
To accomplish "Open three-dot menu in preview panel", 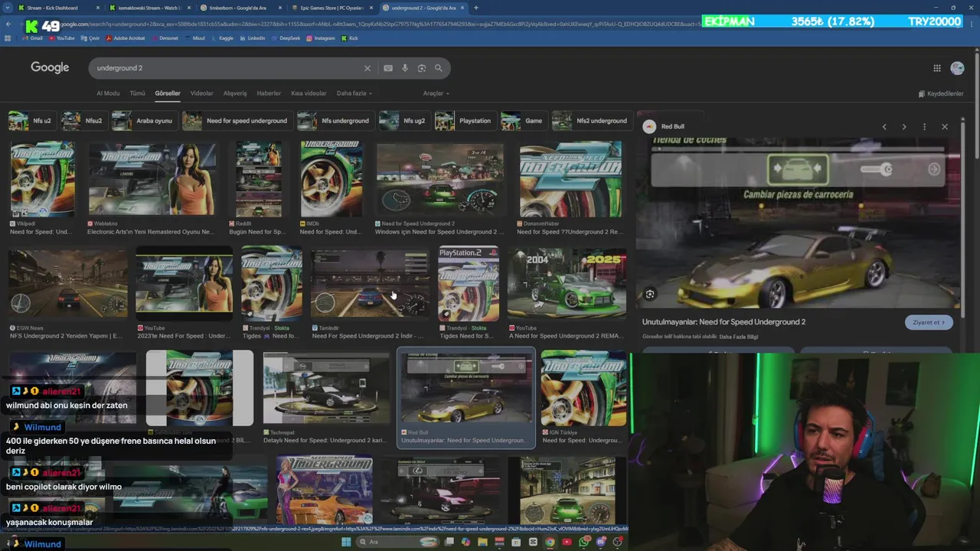I will coord(924,126).
